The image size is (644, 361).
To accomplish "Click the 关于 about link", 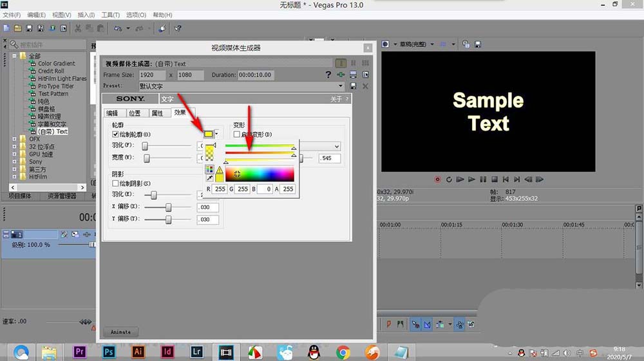I will click(x=336, y=99).
